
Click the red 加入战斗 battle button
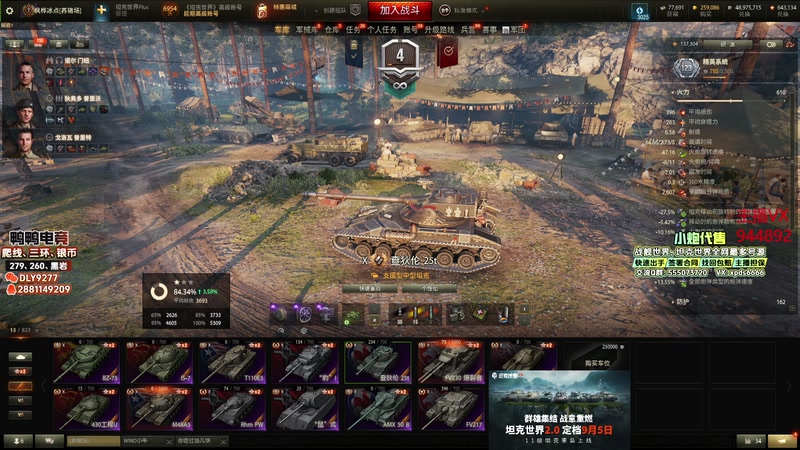point(399,10)
